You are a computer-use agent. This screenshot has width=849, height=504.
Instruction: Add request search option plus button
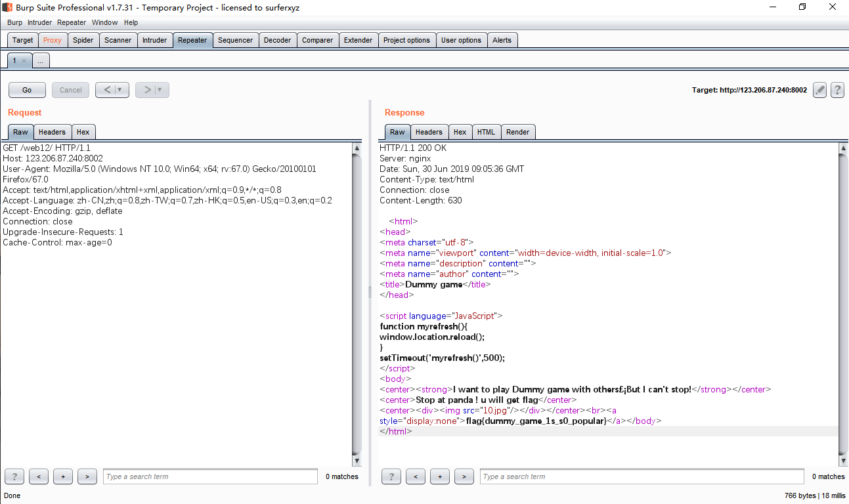click(x=63, y=476)
